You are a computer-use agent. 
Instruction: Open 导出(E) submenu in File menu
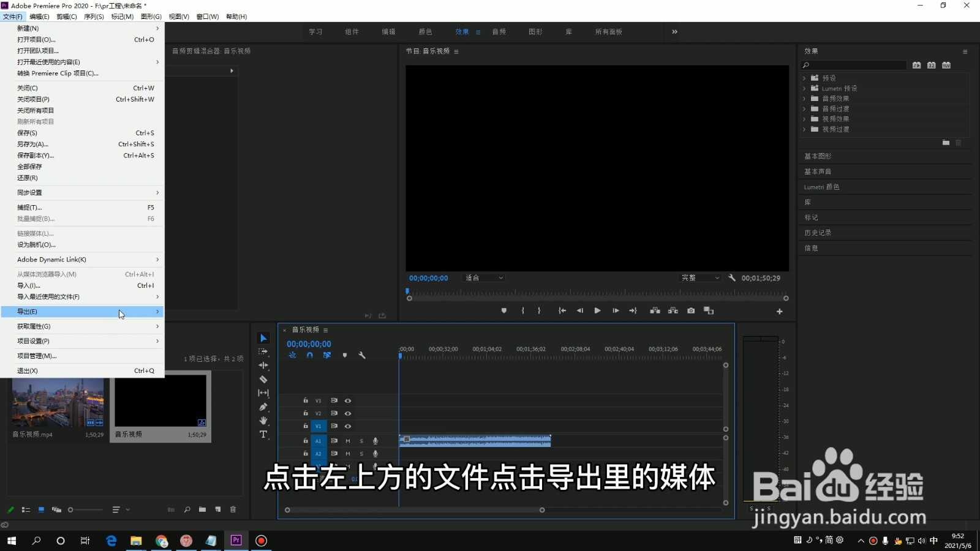[82, 312]
